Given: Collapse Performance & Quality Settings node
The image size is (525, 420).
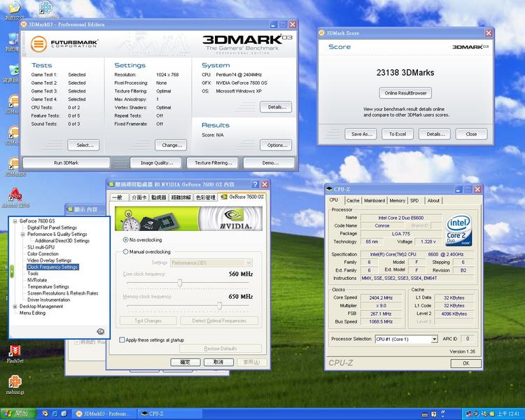Looking at the screenshot, I should pos(22,234).
